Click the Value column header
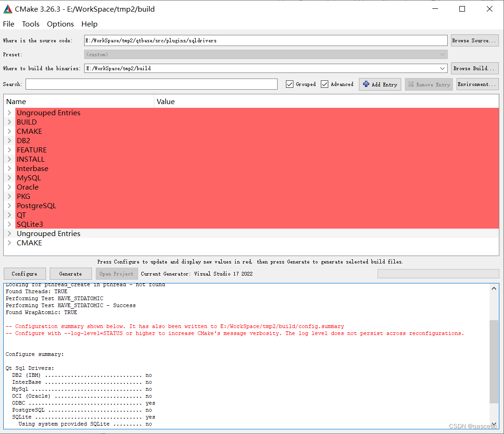 326,101
